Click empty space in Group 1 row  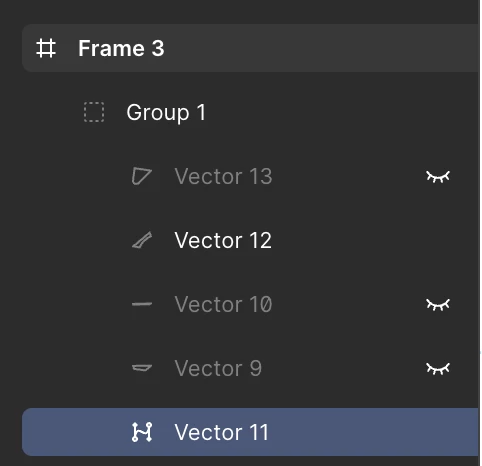340,112
